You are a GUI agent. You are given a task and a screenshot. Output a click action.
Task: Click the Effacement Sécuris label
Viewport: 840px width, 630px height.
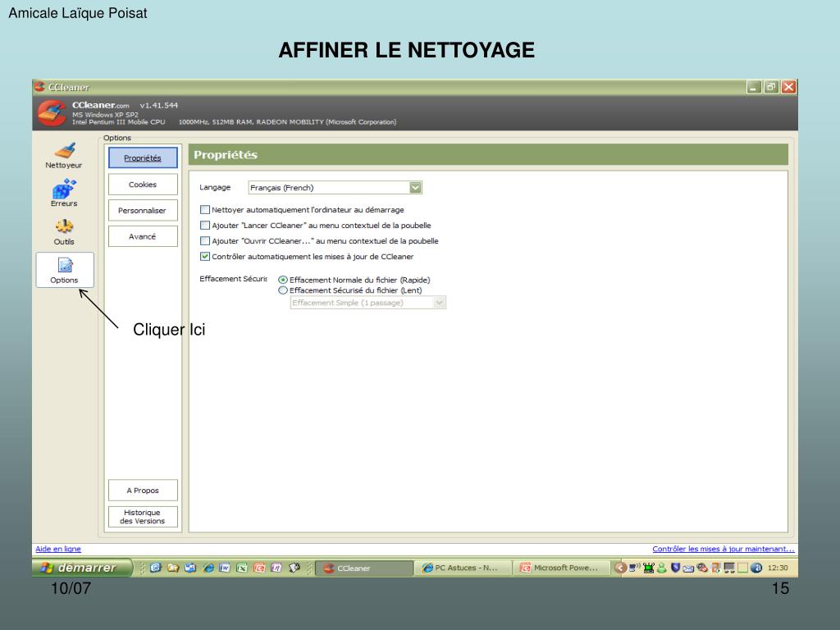tap(233, 279)
